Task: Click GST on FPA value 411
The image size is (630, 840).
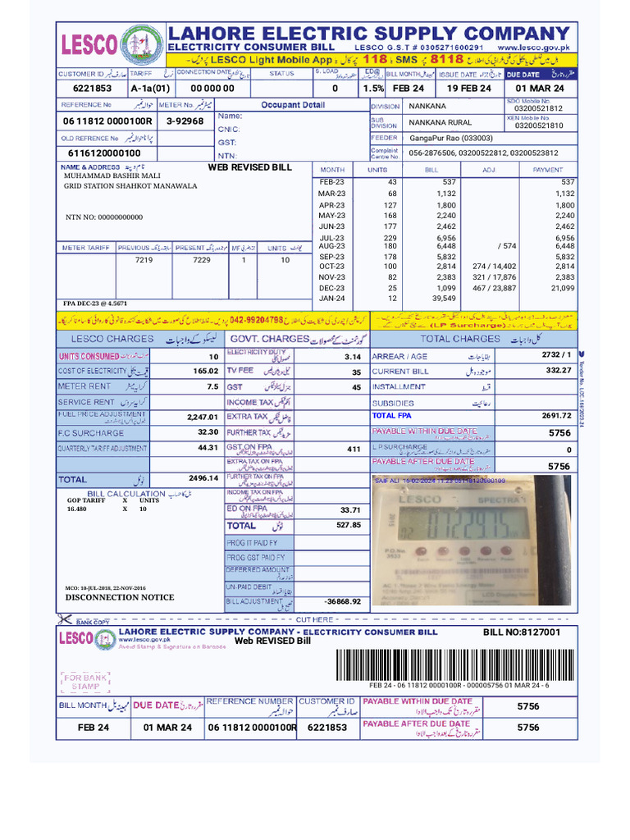Action: click(x=354, y=449)
